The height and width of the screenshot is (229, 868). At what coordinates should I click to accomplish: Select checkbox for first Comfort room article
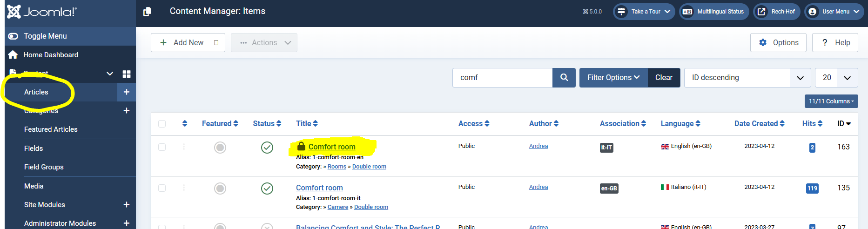click(x=162, y=147)
